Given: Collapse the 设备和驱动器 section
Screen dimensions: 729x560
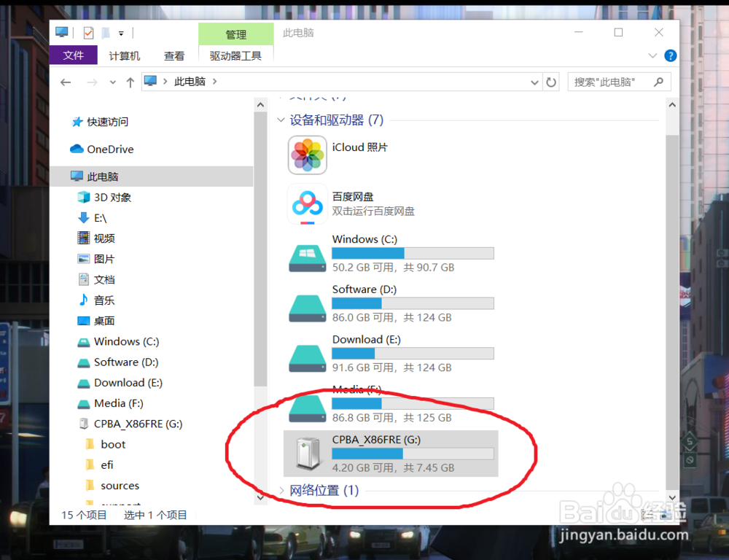Looking at the screenshot, I should coord(281,119).
